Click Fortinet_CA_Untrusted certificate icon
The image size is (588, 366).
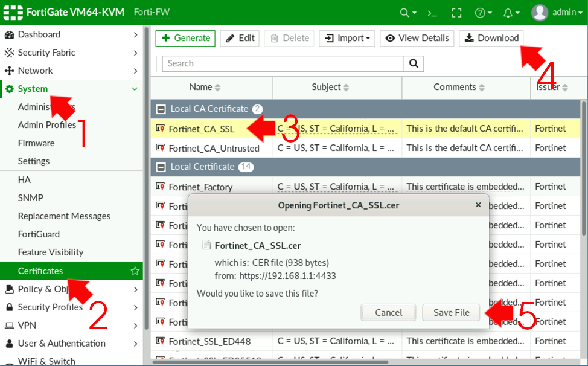coord(161,148)
